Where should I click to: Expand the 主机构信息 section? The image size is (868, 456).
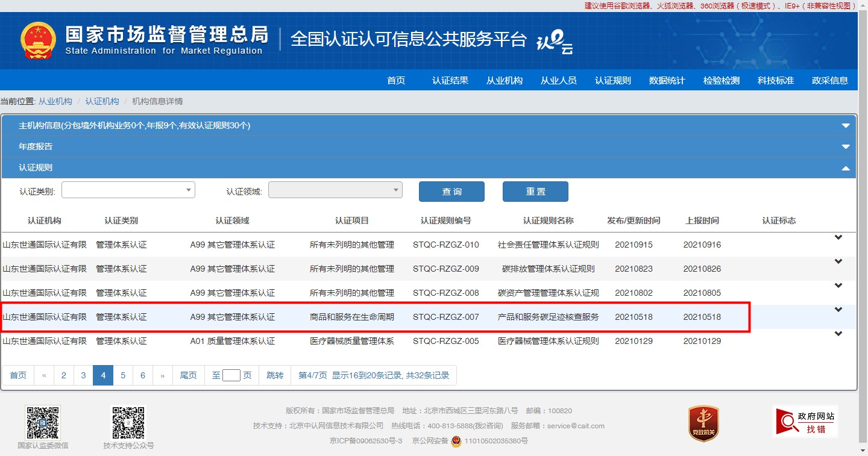pos(846,126)
